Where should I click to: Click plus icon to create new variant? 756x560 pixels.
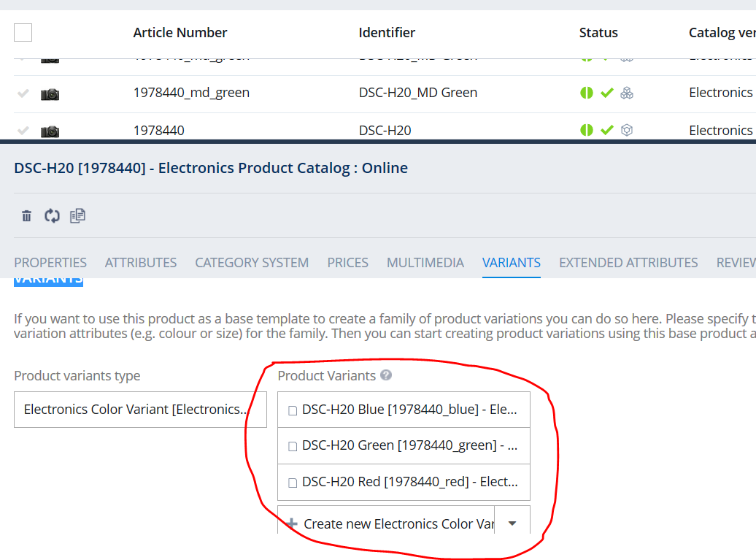pos(292,523)
